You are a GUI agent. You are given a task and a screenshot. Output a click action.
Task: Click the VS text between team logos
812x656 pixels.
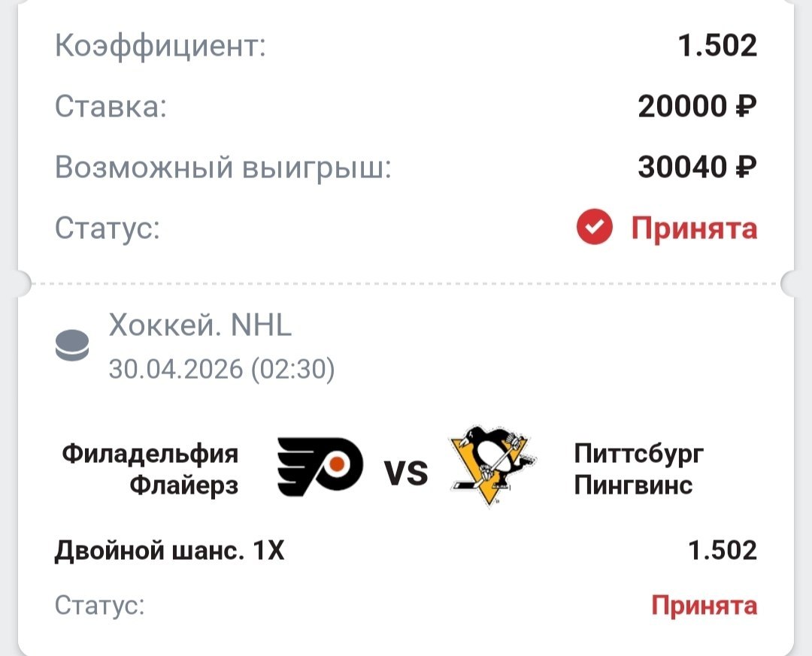(x=406, y=473)
